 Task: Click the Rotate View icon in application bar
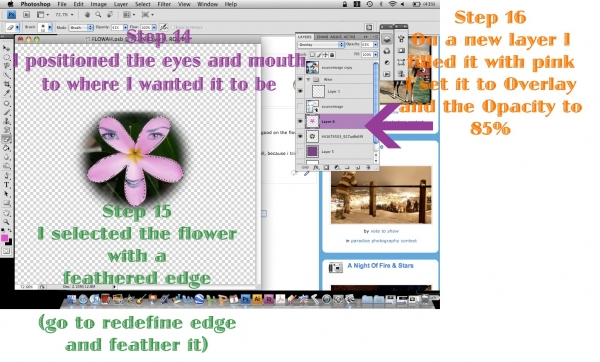(110, 15)
